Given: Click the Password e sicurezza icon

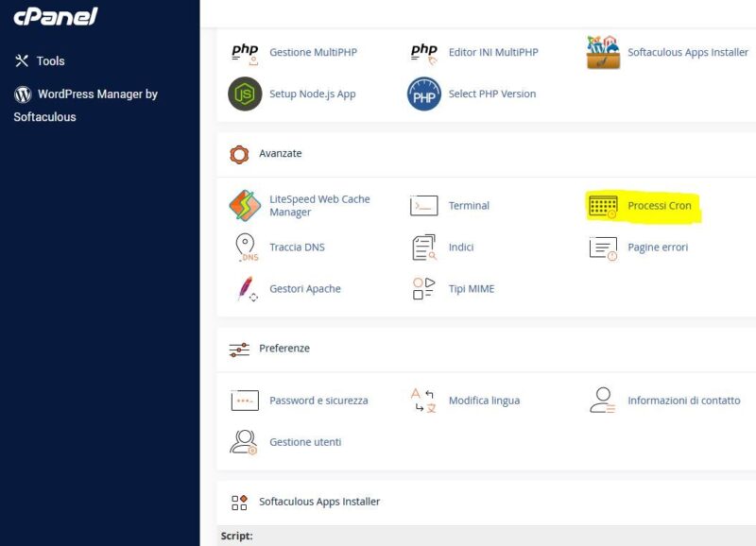Looking at the screenshot, I should (245, 401).
